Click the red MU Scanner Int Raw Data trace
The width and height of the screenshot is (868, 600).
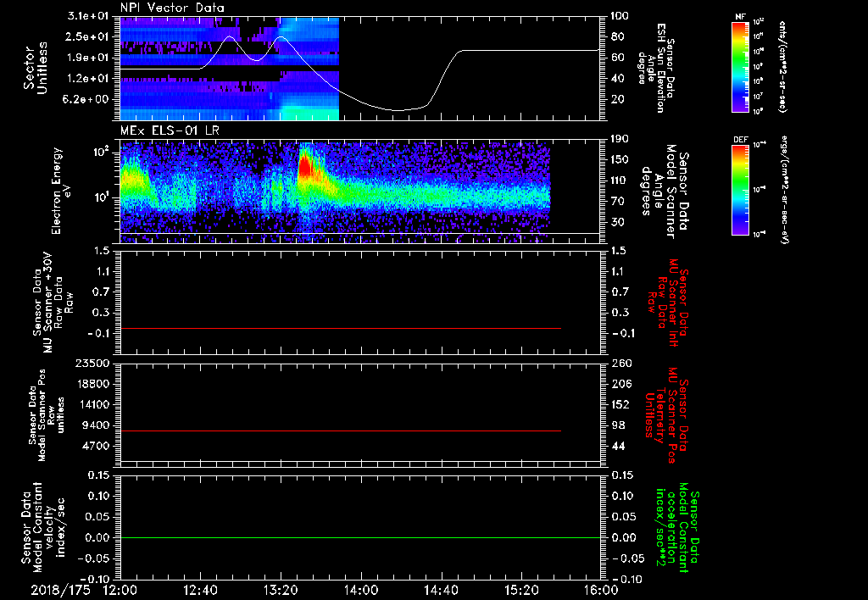tap(341, 328)
